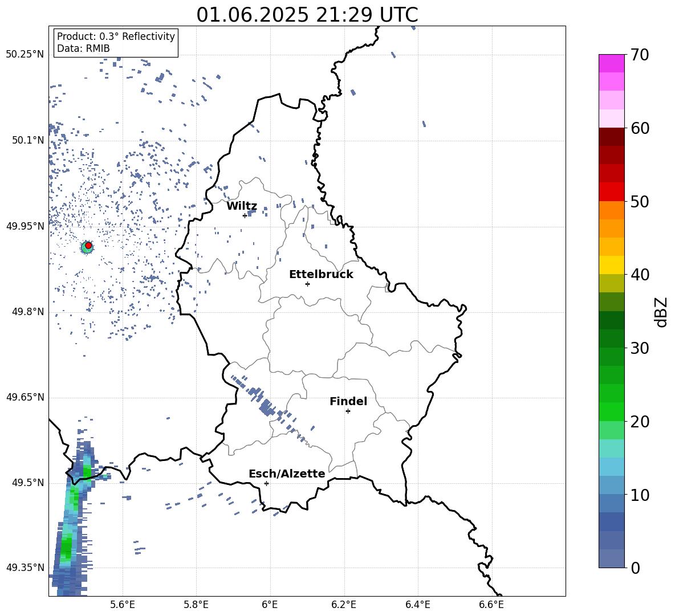Click the 5.8°E longitude label
675x616 pixels.
(196, 605)
